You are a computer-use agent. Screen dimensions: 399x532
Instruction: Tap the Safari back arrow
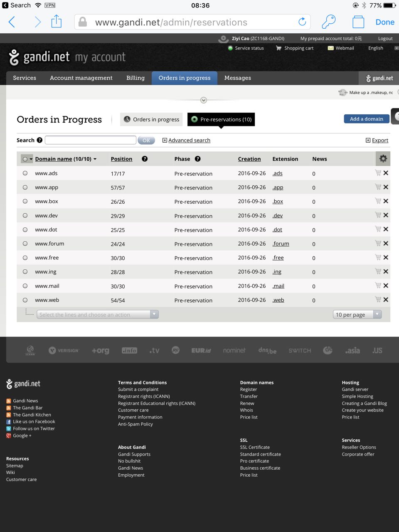[x=12, y=22]
